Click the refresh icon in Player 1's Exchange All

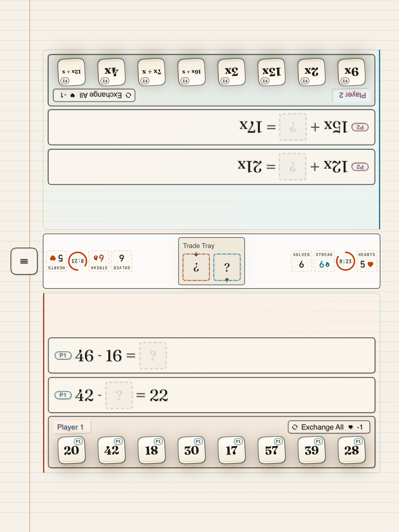coord(295,427)
